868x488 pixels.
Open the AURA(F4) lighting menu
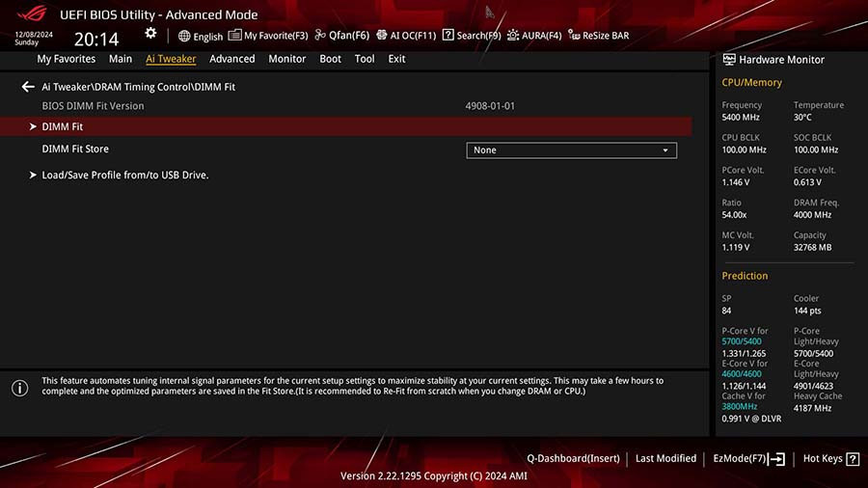pyautogui.click(x=534, y=36)
